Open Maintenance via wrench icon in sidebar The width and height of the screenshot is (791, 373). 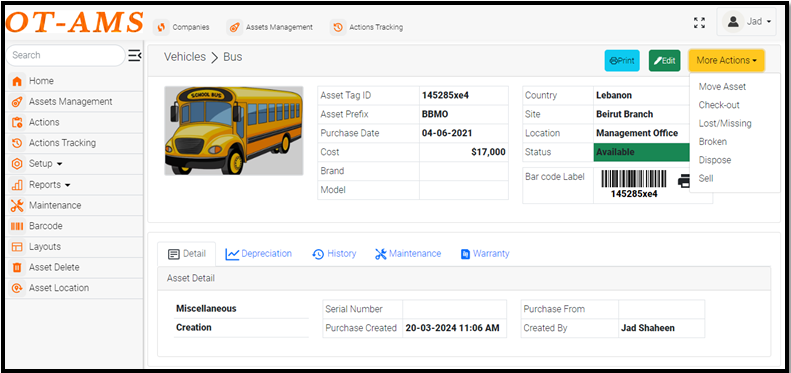point(17,205)
